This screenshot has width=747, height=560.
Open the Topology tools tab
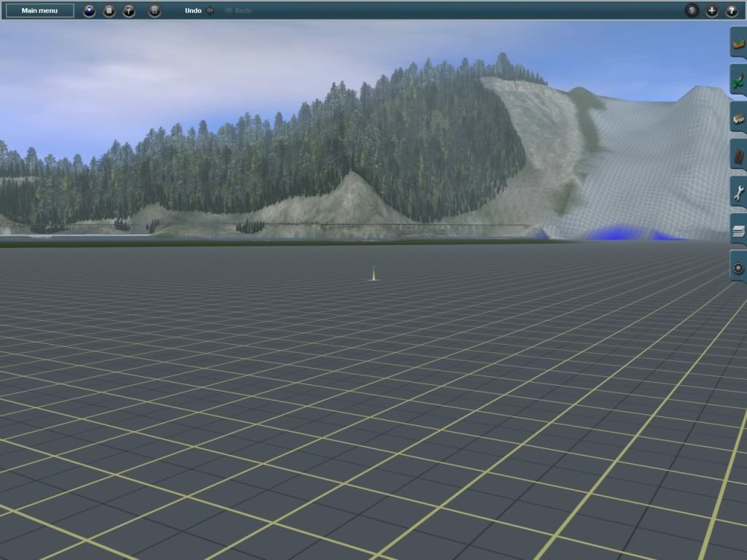click(738, 43)
